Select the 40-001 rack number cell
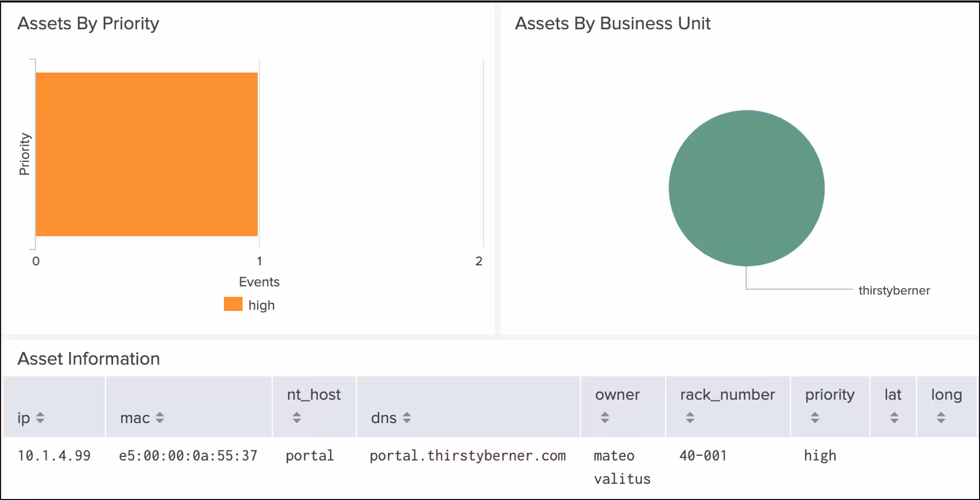The height and width of the screenshot is (500, 980). (x=703, y=456)
